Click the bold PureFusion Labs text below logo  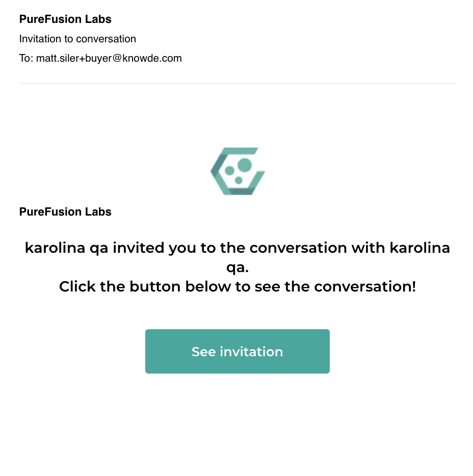click(65, 211)
